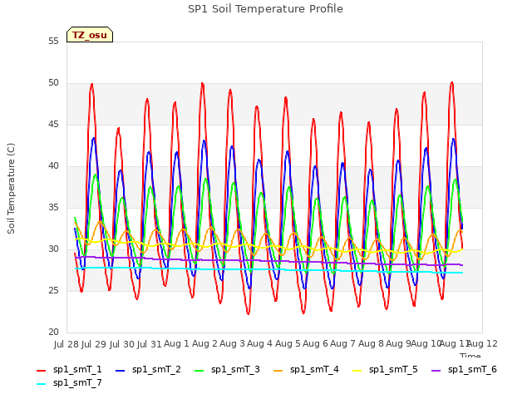Click the 40 y-axis tick label
Image resolution: width=532 pixels, height=399 pixels.
tap(53, 166)
